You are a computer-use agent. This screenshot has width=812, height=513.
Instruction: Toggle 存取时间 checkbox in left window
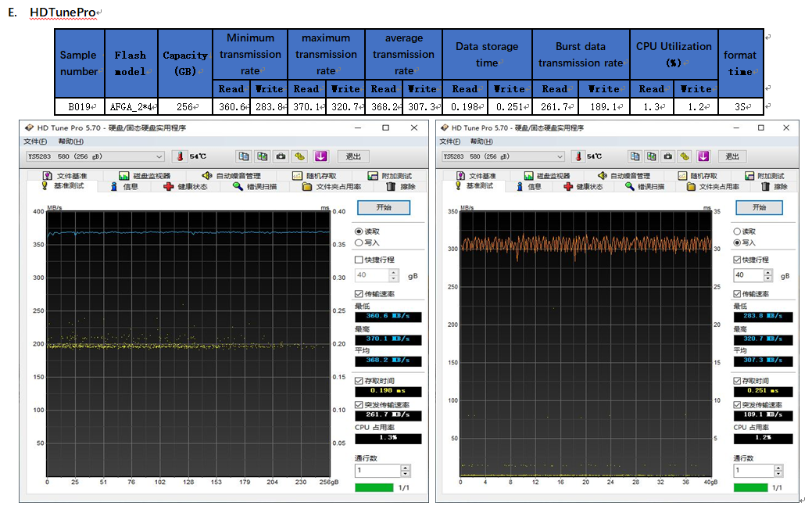(x=359, y=381)
